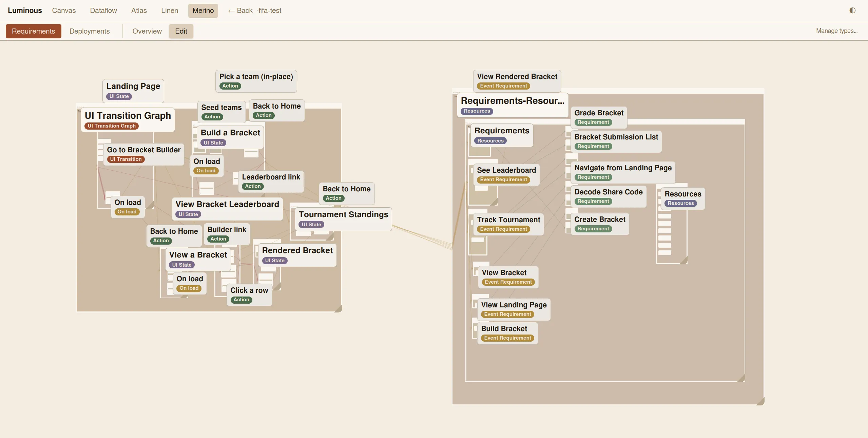The width and height of the screenshot is (868, 438).
Task: Select the Build a Bracket UI State node
Action: pos(230,137)
